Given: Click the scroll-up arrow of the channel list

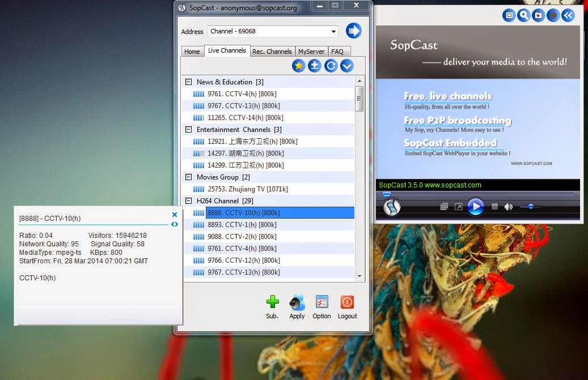Looking at the screenshot, I should (359, 81).
